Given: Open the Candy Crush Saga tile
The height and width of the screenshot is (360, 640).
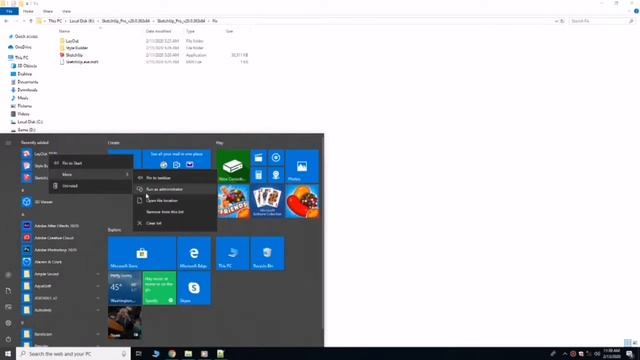Looking at the screenshot, I should (302, 201).
